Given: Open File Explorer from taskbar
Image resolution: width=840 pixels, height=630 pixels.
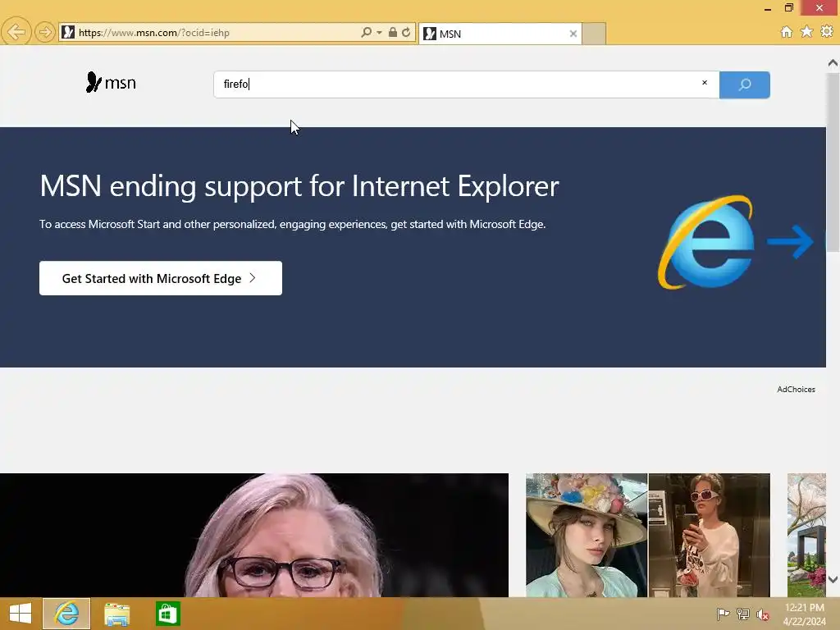Looking at the screenshot, I should [116, 614].
